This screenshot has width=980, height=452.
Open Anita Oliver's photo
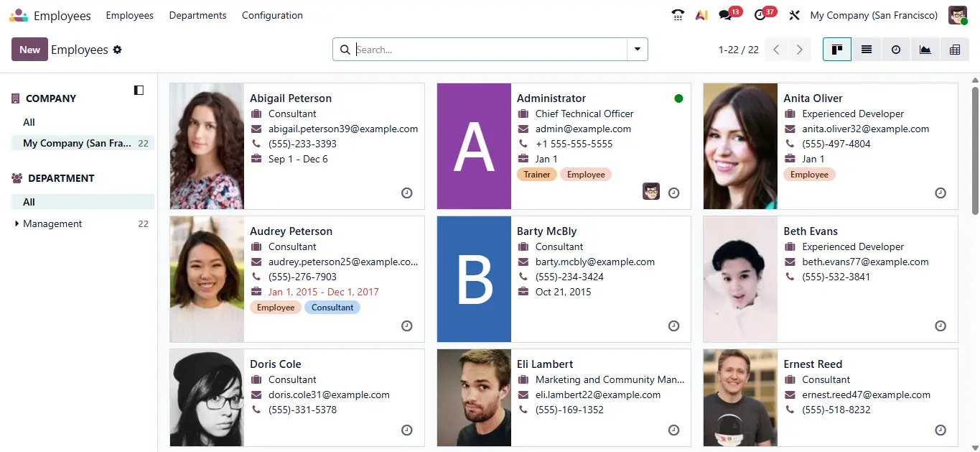coord(740,146)
